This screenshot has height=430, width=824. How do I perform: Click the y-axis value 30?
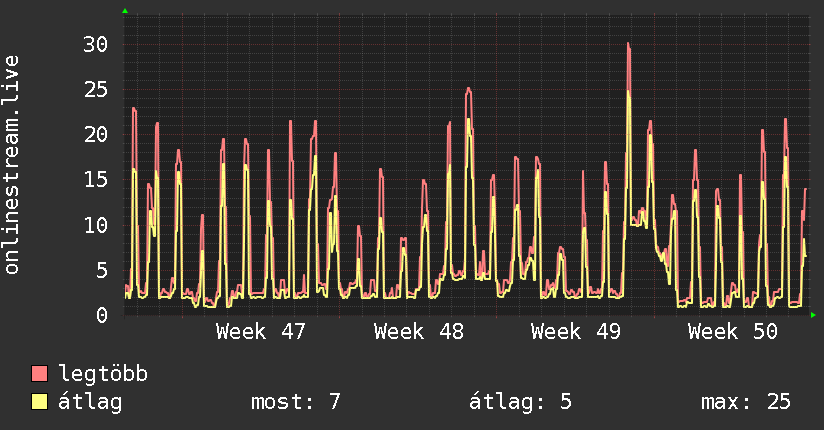96,44
